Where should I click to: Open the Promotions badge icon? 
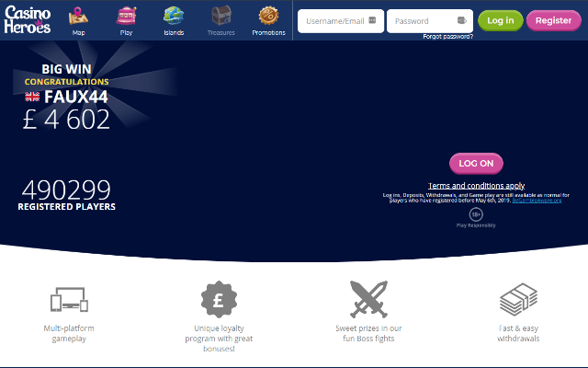click(268, 16)
